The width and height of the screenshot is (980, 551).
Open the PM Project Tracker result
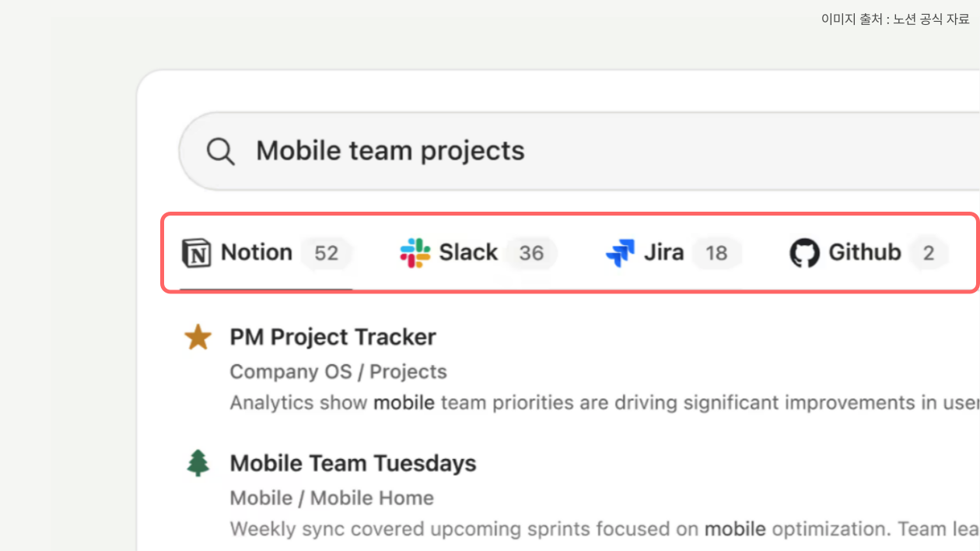(x=333, y=337)
